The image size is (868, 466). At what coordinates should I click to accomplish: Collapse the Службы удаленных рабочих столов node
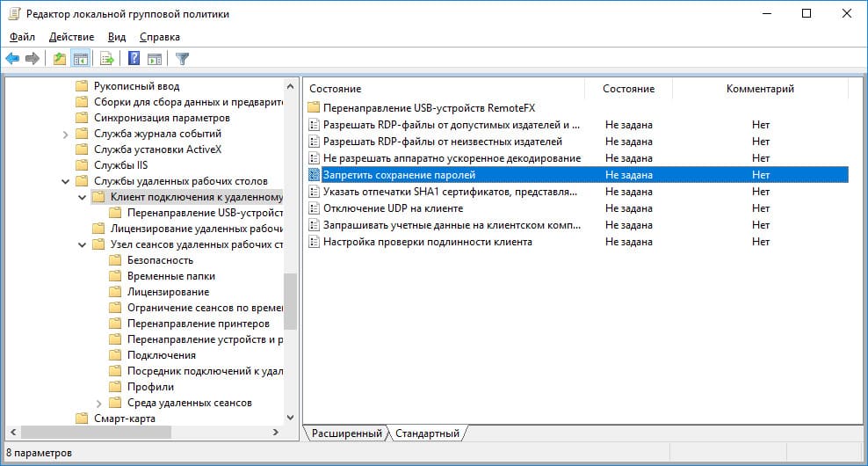point(66,181)
